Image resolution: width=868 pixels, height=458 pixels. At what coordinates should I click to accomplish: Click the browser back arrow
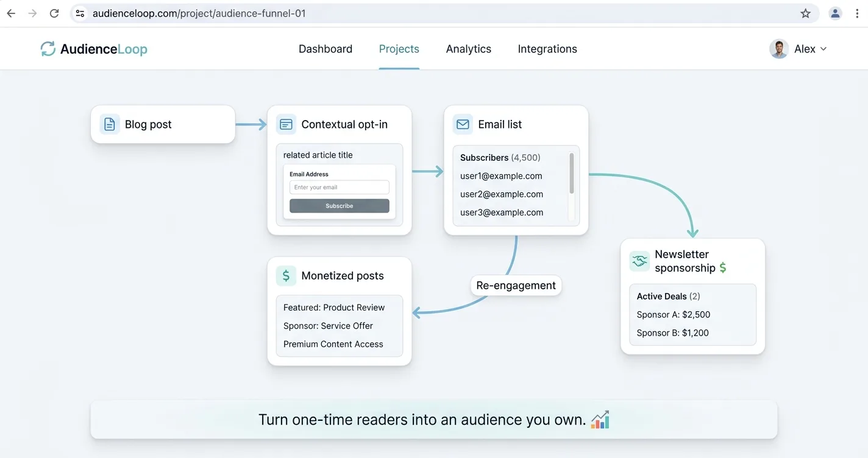(11, 13)
